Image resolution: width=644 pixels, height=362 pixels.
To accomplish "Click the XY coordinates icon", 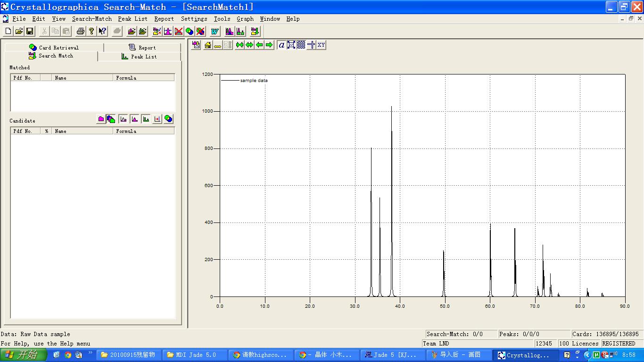I will 321,45.
